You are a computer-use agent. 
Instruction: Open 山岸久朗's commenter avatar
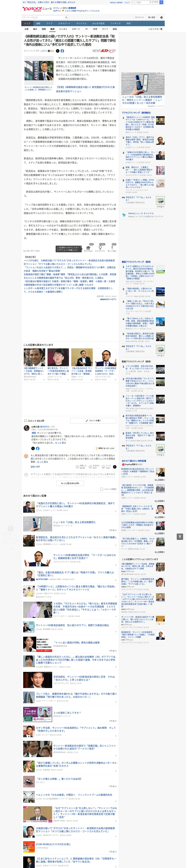click(x=26, y=428)
